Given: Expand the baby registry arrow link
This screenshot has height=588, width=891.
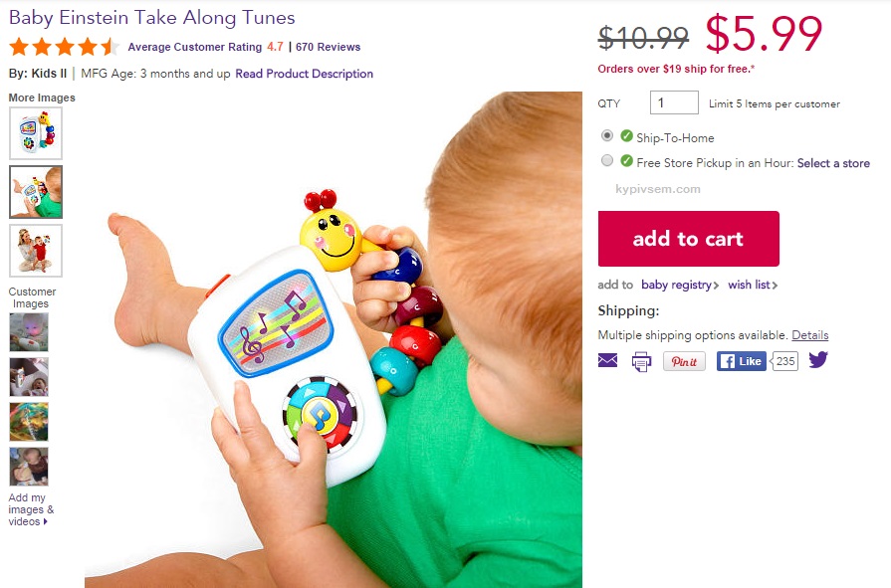Looking at the screenshot, I should point(680,285).
